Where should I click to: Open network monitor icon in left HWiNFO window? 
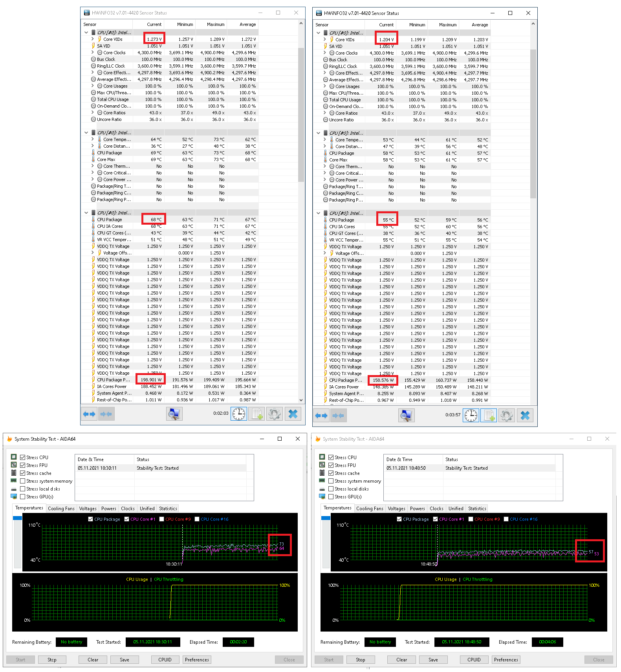[x=174, y=414]
